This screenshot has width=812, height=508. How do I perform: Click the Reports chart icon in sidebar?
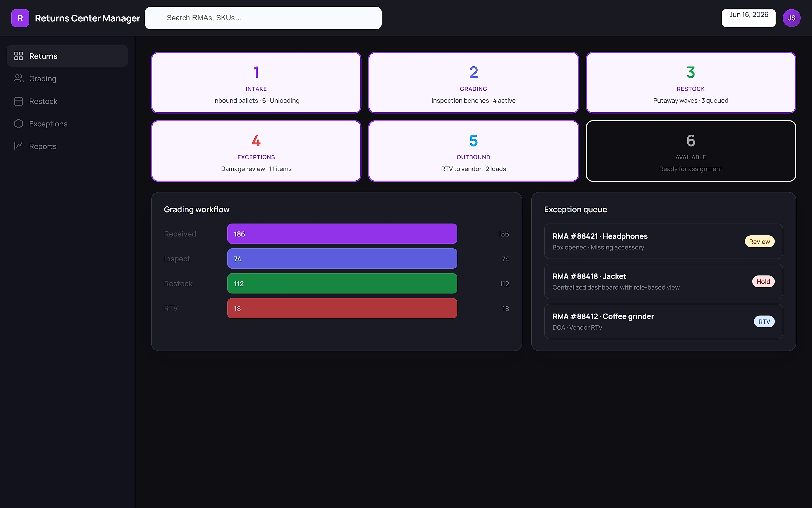(x=18, y=146)
